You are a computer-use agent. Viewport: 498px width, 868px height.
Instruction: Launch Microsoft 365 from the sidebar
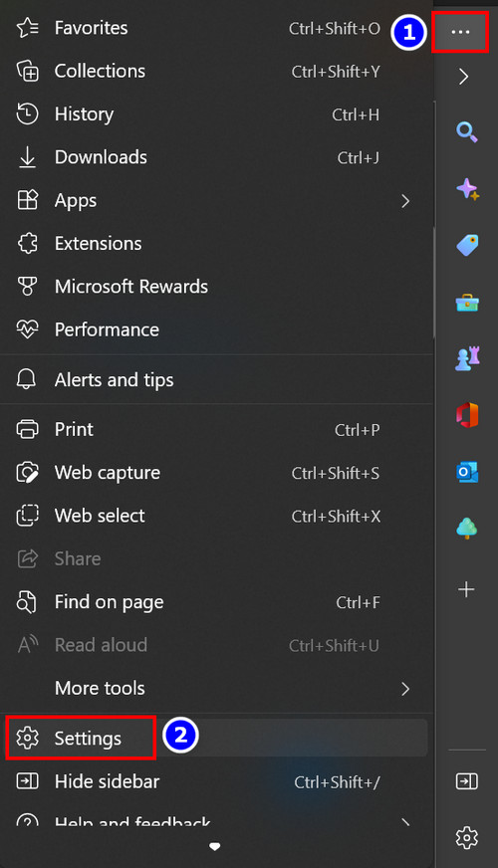coord(466,415)
